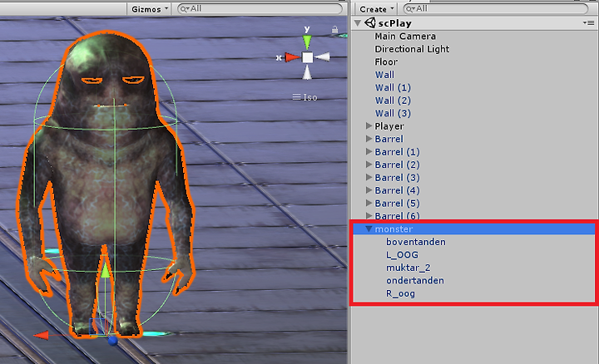Image resolution: width=599 pixels, height=364 pixels.
Task: Open the Gizmos dropdown in scene view
Action: tap(150, 9)
